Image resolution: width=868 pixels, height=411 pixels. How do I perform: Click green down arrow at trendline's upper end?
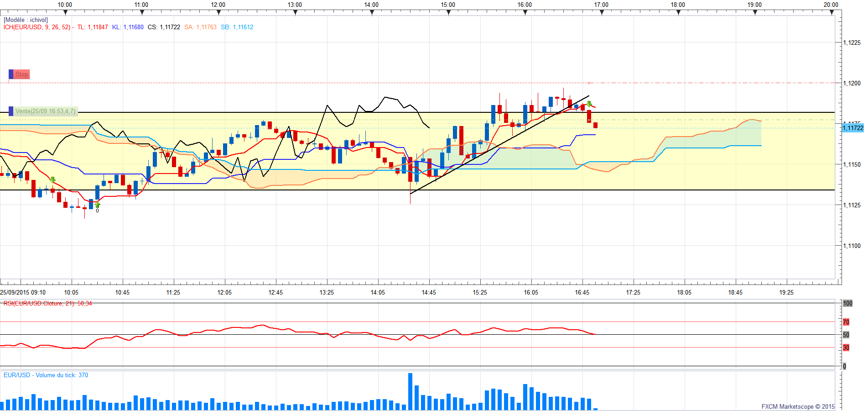click(589, 104)
